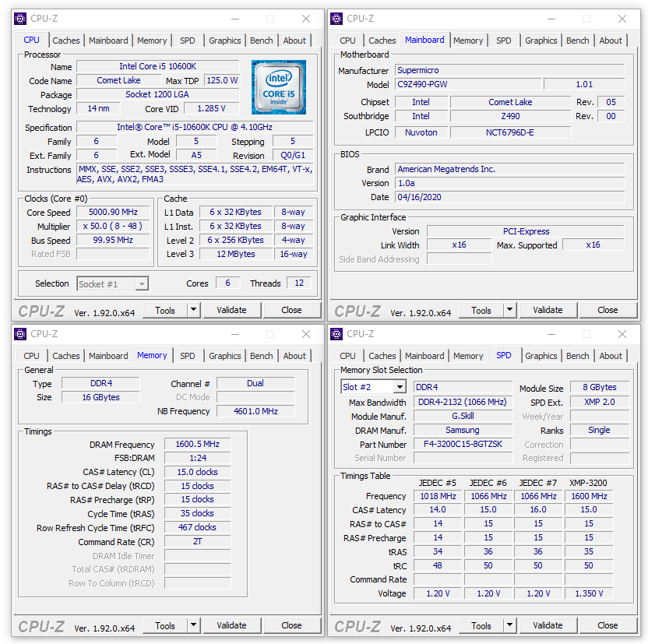
Task: Click the Bus Speed value '99.95 MHz'
Action: click(113, 241)
